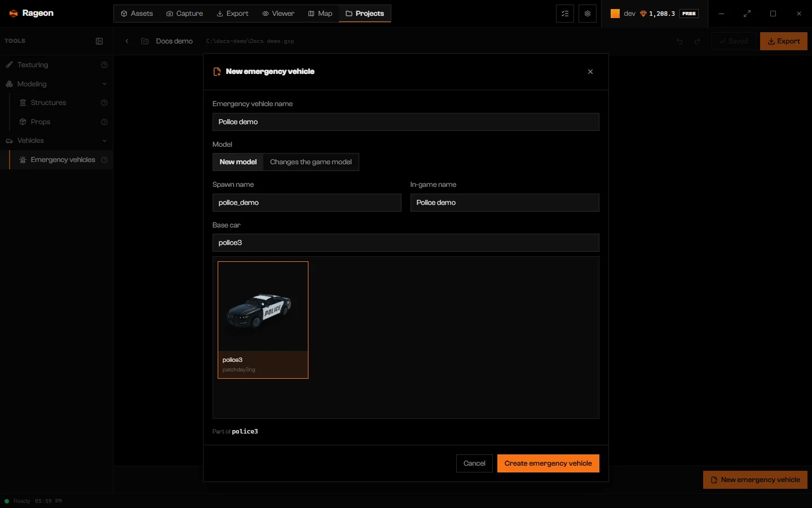Open the help icon next to Props
Image resolution: width=812 pixels, height=508 pixels.
[104, 122]
